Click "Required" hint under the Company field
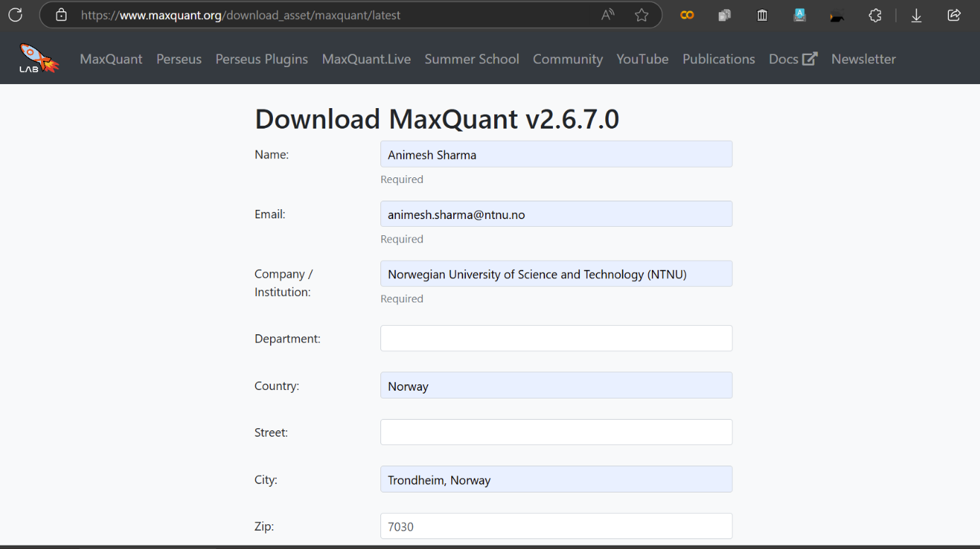The height and width of the screenshot is (549, 980). 402,299
